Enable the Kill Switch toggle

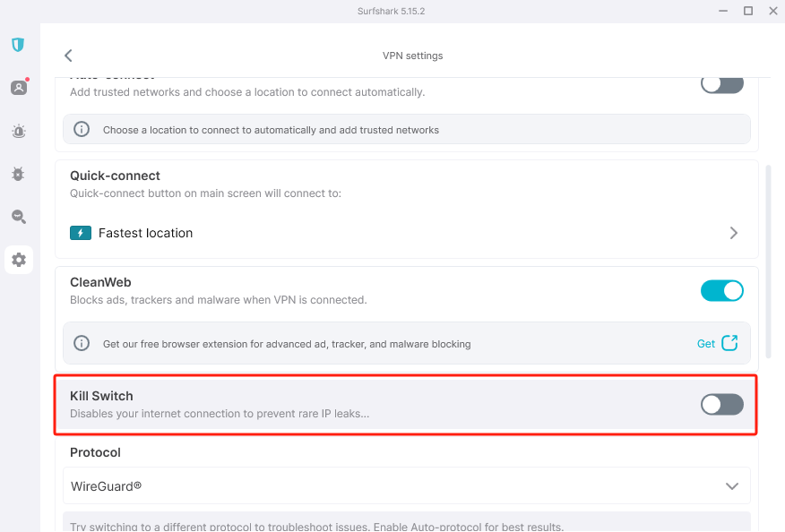tap(722, 405)
